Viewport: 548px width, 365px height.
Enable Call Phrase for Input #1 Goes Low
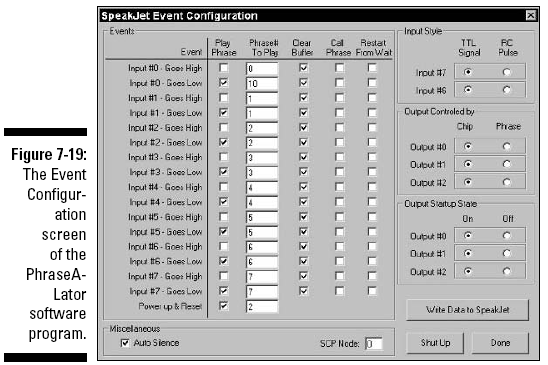click(x=339, y=113)
